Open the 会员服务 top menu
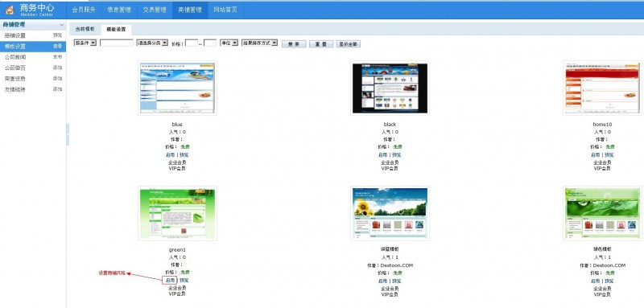The width and height of the screenshot is (644, 308). pyautogui.click(x=84, y=10)
